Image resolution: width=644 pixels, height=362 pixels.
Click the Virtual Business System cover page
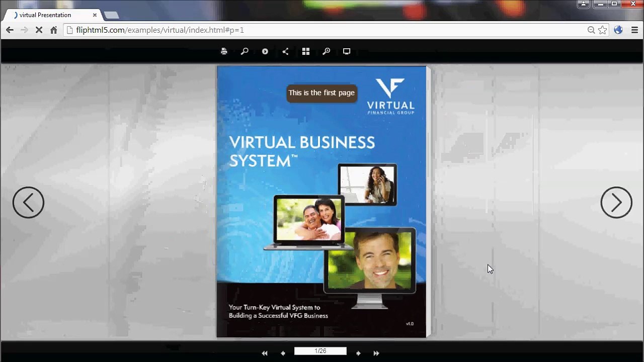point(321,202)
